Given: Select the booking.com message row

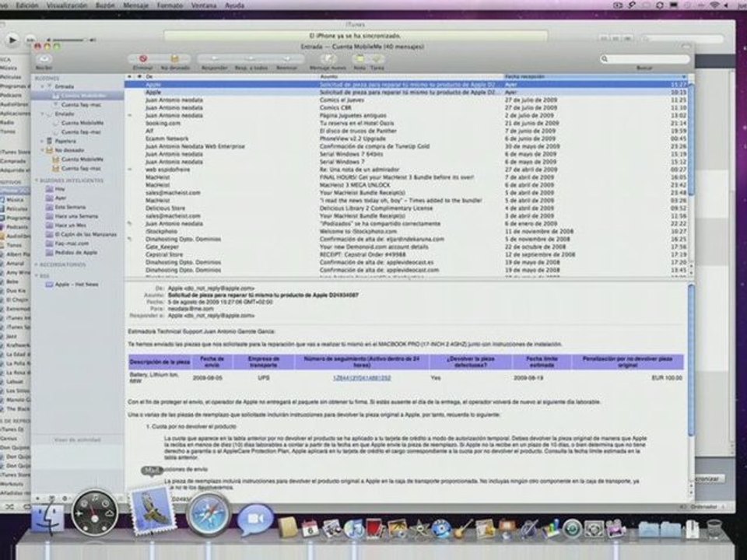Looking at the screenshot, I should click(406, 124).
